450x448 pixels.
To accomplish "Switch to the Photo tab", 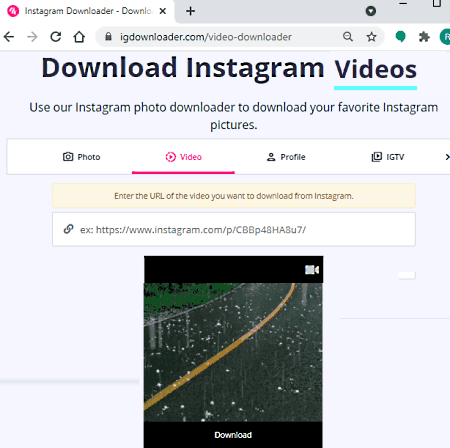I will click(x=81, y=157).
